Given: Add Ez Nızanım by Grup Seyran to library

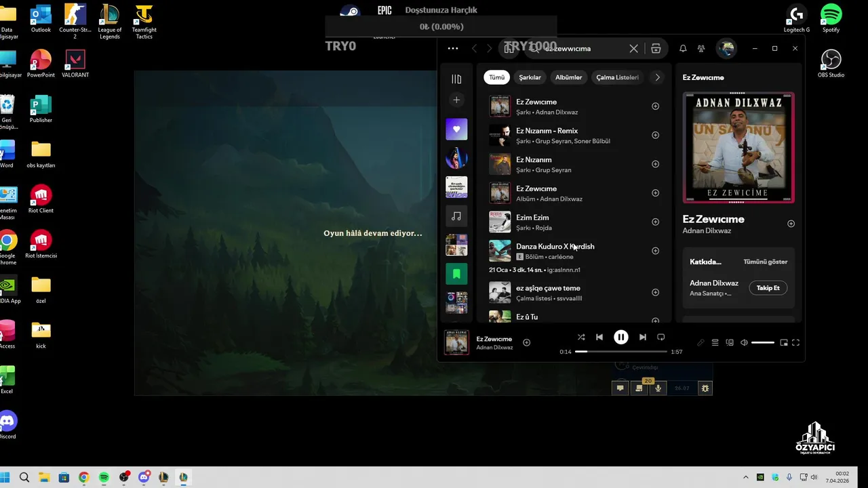Looking at the screenshot, I should pos(655,164).
